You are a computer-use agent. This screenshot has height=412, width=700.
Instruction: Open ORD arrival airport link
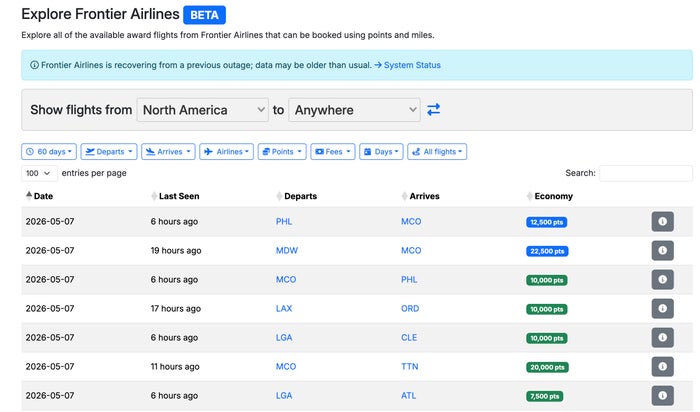[410, 308]
